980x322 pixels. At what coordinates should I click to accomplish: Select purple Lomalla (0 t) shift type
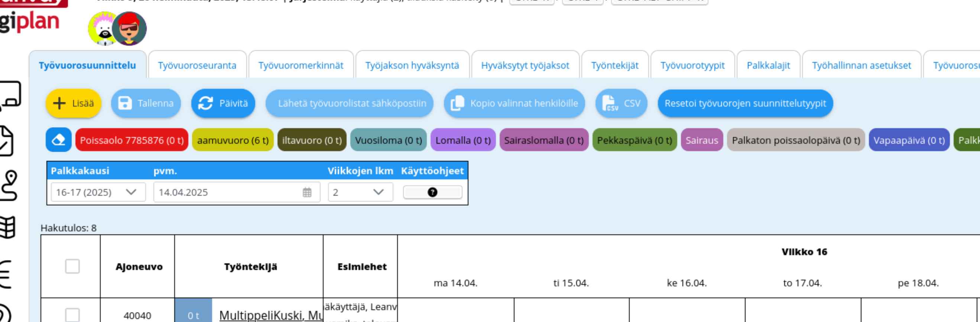click(x=463, y=140)
